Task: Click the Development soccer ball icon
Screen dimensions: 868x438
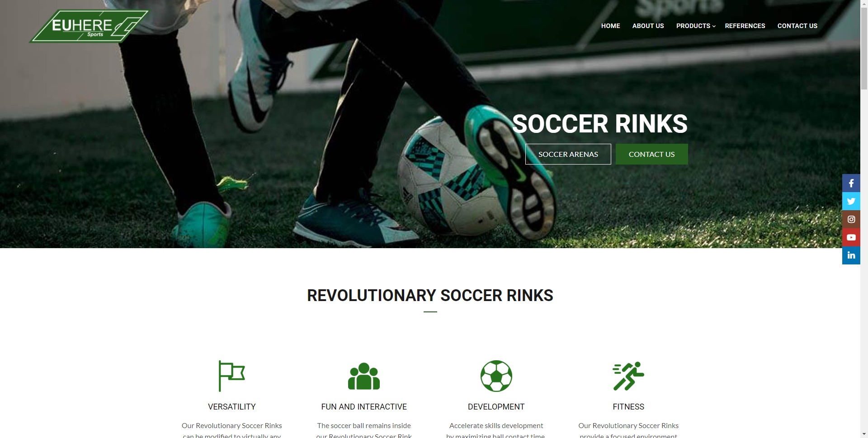Action: coord(496,376)
